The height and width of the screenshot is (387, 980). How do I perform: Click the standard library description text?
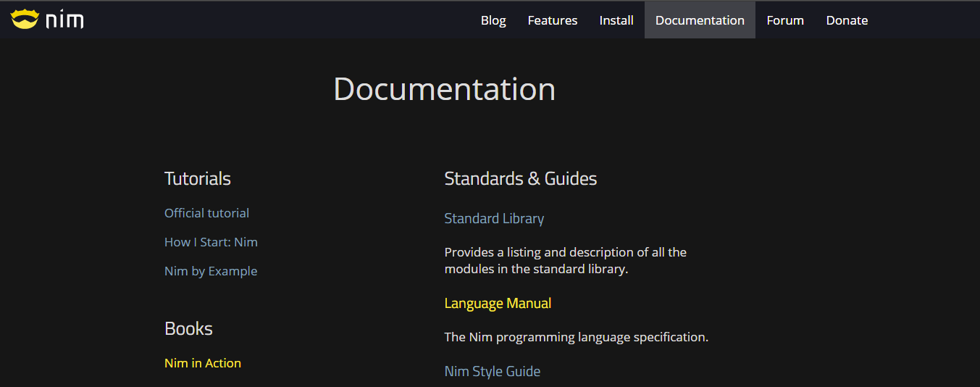point(565,261)
